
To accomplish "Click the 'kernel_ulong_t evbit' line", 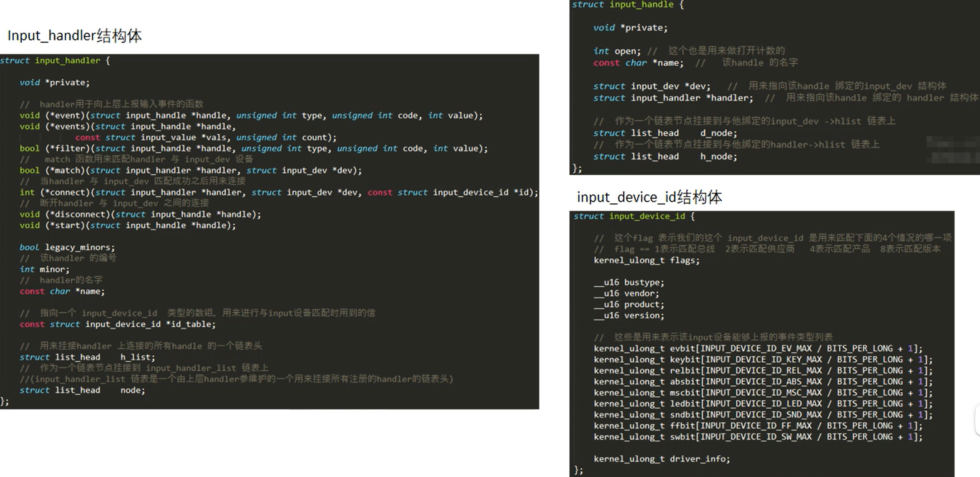I will point(758,348).
